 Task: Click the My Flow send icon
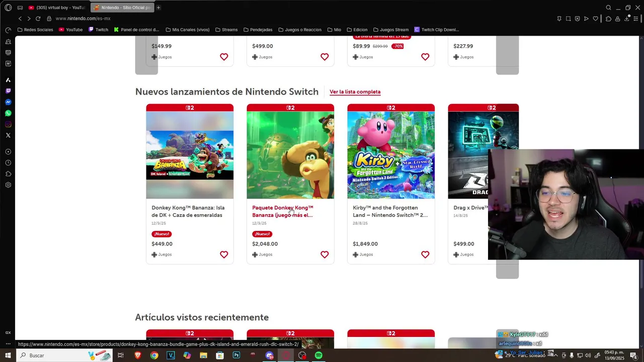pos(586,19)
